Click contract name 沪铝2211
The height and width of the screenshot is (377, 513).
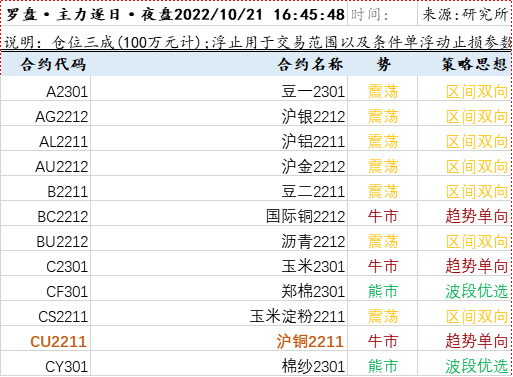tap(313, 141)
